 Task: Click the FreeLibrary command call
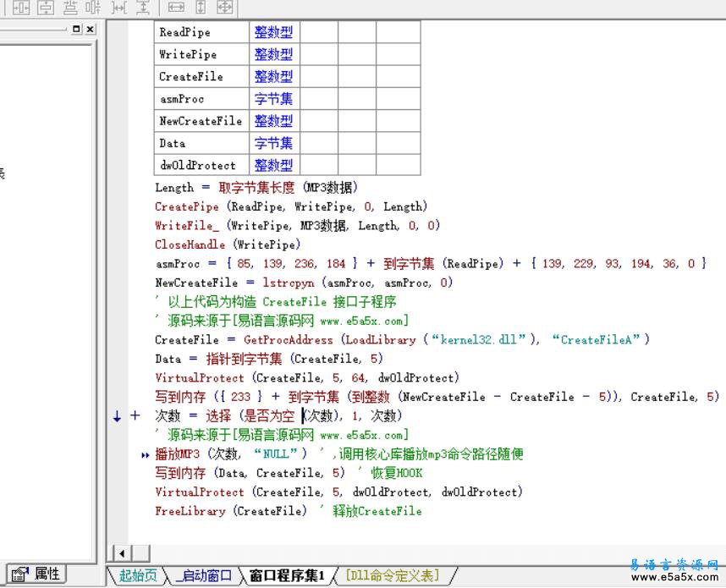(x=190, y=511)
